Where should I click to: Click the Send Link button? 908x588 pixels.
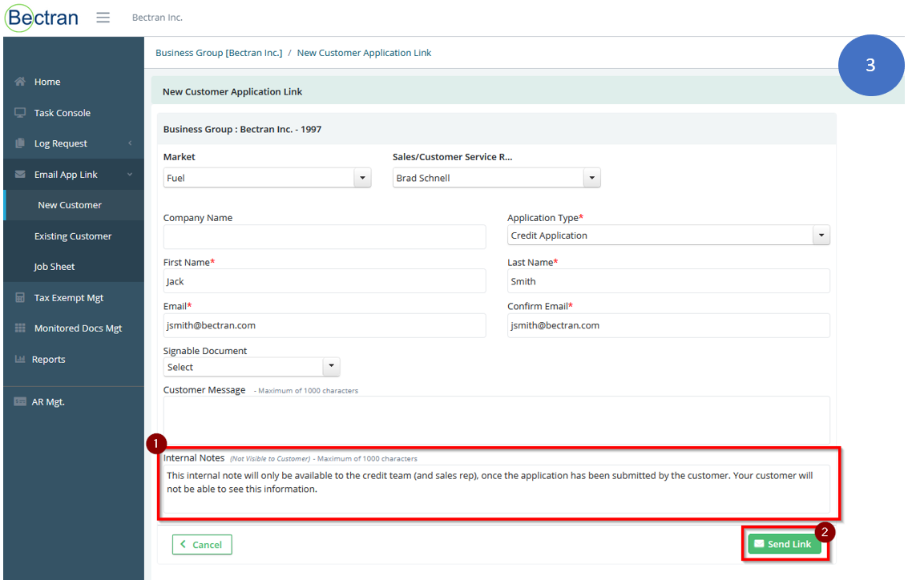coord(785,544)
